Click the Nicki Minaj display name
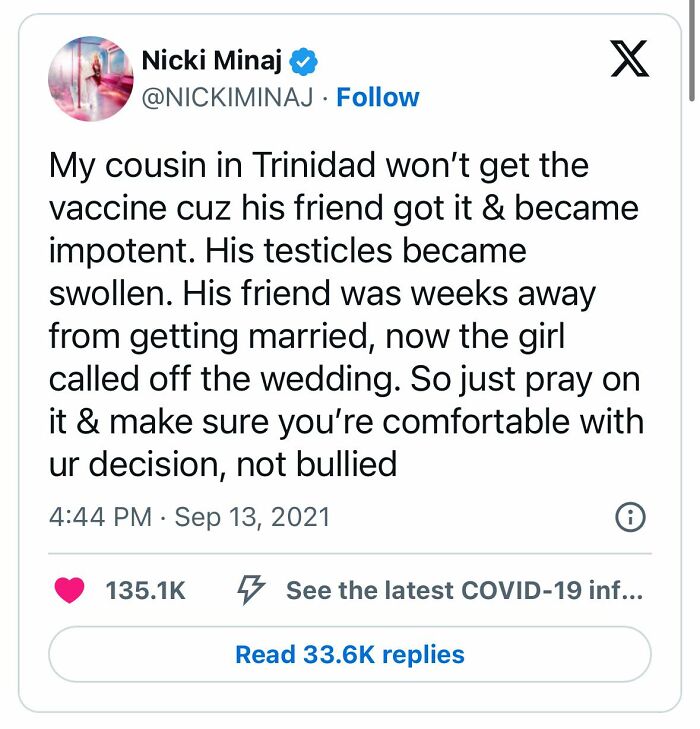The width and height of the screenshot is (700, 729). point(214,60)
